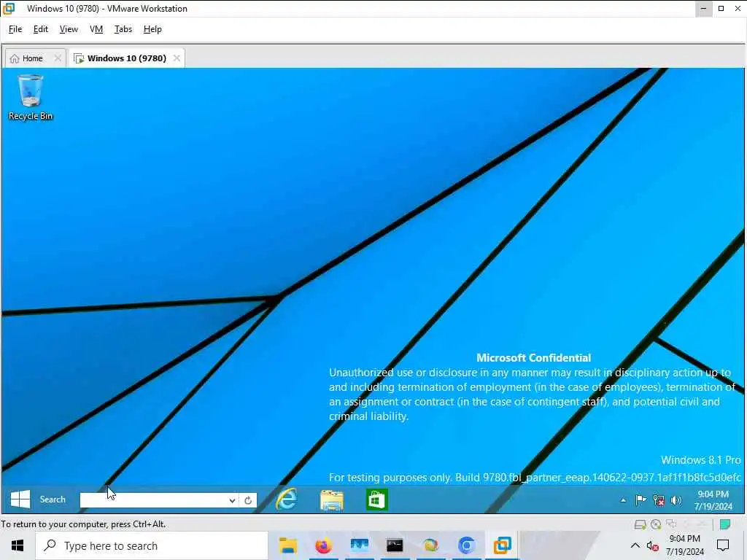Select the Recycle Bin desktop icon

point(31,97)
